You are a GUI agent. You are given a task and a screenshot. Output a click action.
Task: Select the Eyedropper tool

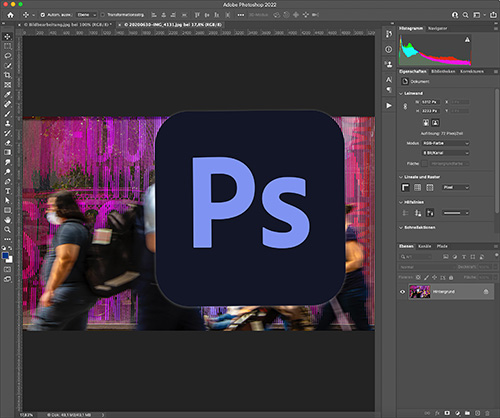point(7,94)
